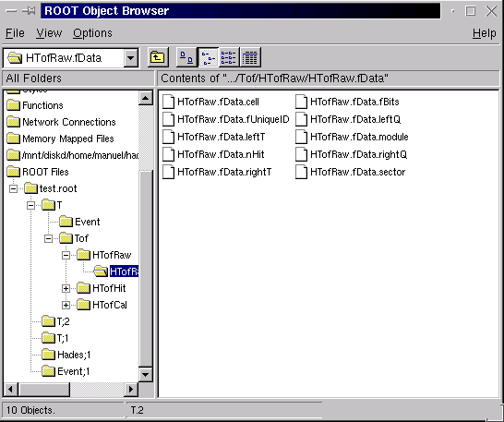Select the Event folder under T
The image size is (504, 422).
pos(79,222)
